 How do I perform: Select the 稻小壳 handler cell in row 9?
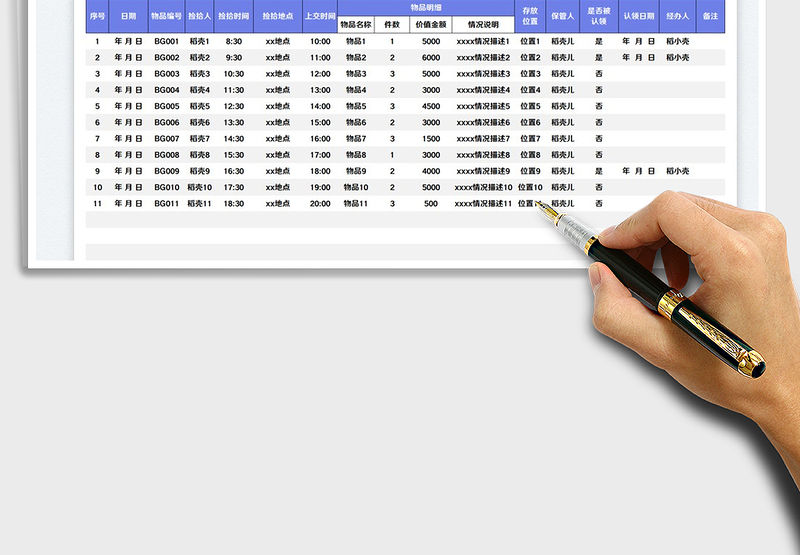pos(677,171)
